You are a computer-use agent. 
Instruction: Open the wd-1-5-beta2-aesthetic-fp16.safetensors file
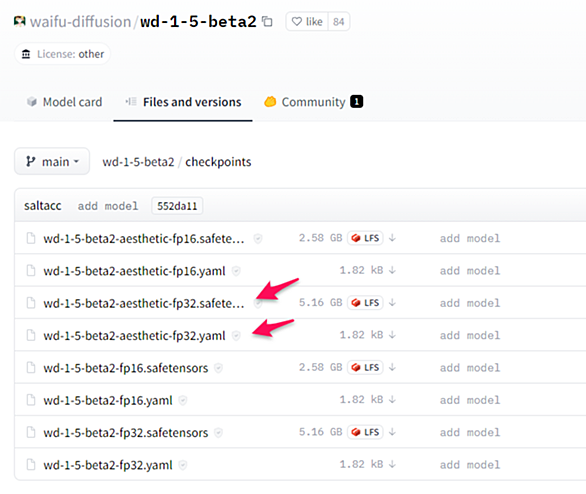144,238
